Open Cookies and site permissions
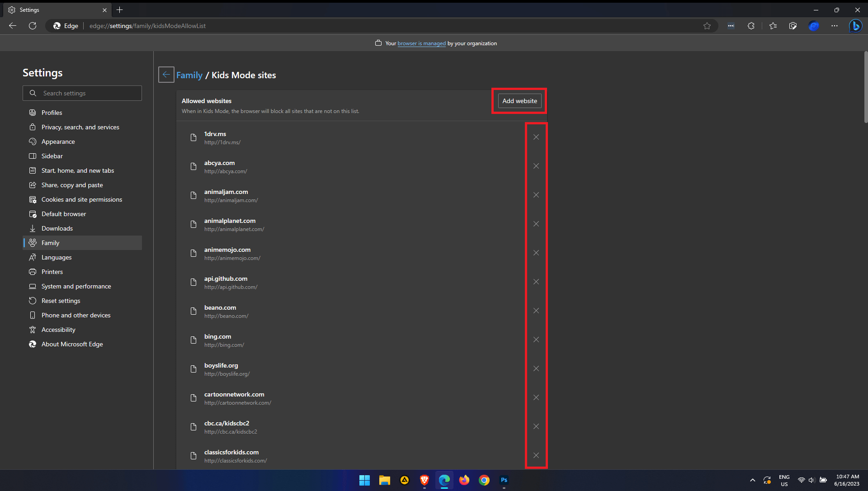Screen dimensions: 868x491 (x=82, y=199)
